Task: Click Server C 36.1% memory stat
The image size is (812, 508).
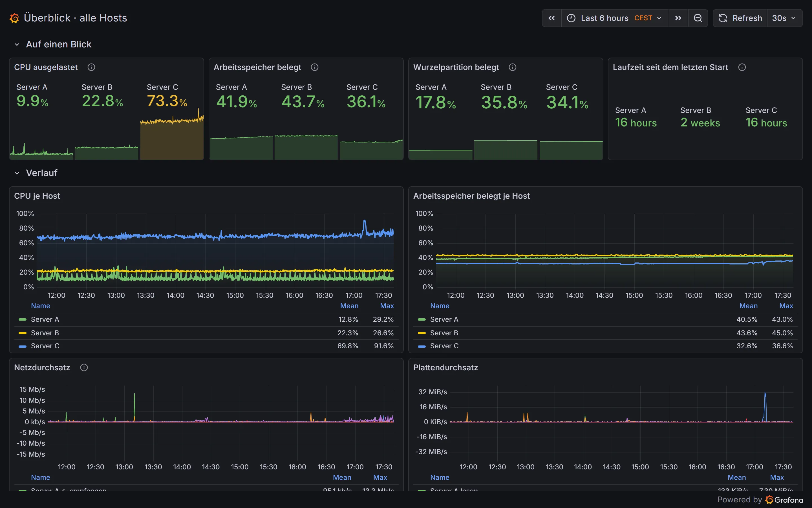Action: click(x=366, y=102)
